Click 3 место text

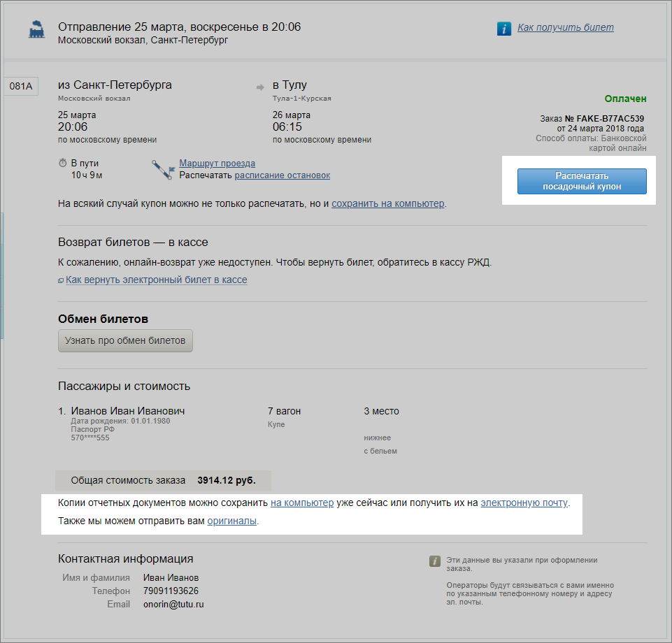click(x=381, y=411)
